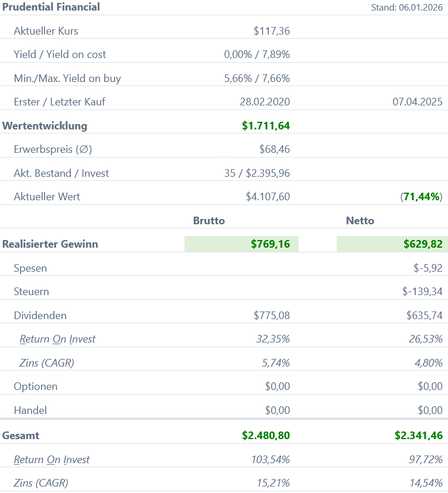Screen dimensions: 448x493
Task: Open the Dividenden row label
Action: pos(40,316)
